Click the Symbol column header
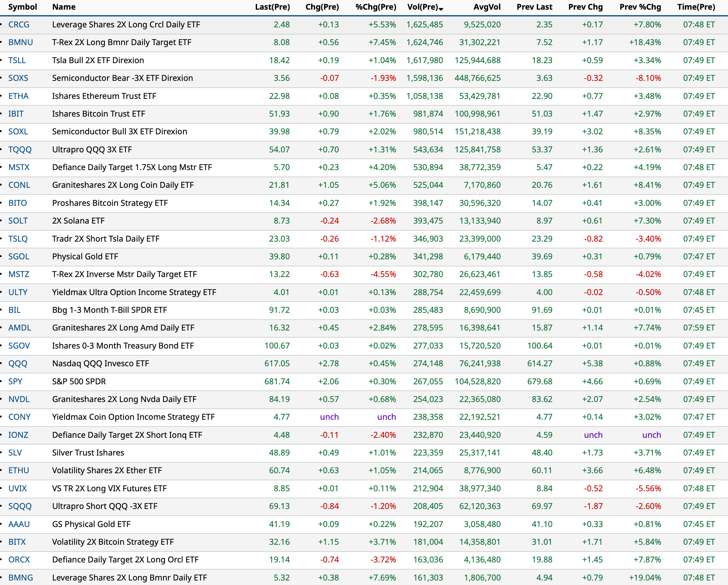This screenshot has width=728, height=585. [x=22, y=7]
